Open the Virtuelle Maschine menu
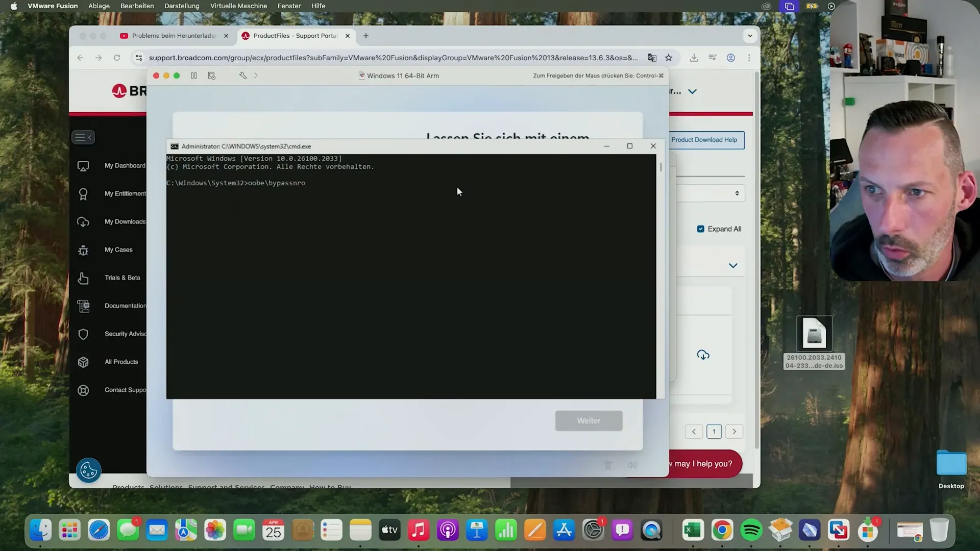980x551 pixels. [238, 6]
